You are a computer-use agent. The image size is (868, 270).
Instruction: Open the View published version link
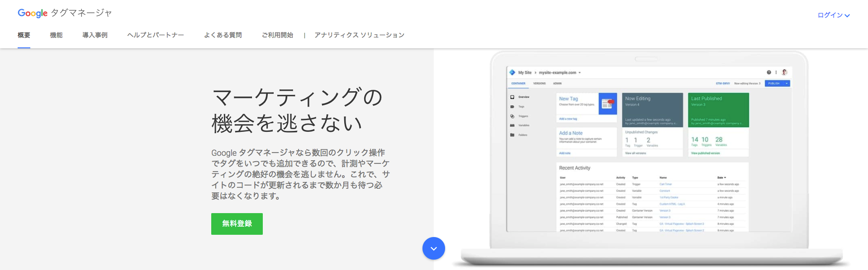point(705,153)
